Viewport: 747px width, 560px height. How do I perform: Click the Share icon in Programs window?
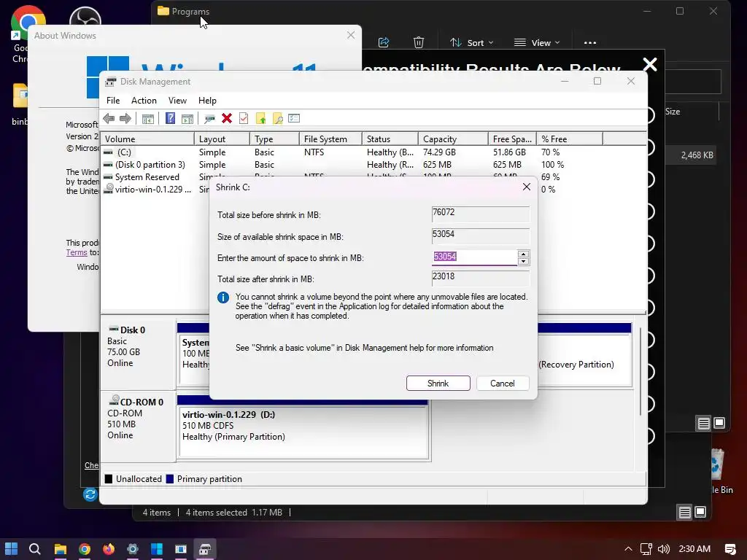click(x=384, y=42)
